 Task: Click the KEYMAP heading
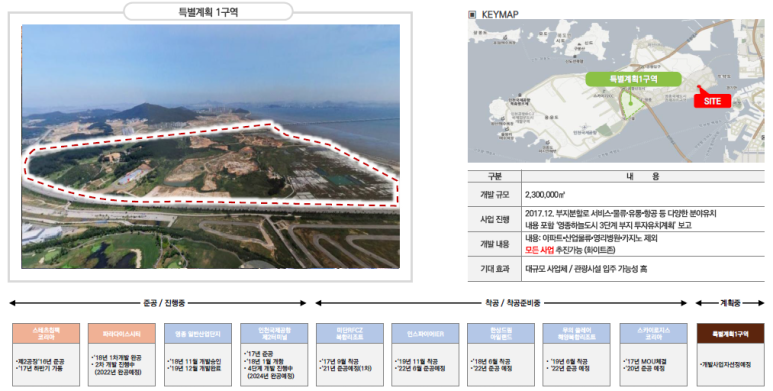point(500,14)
